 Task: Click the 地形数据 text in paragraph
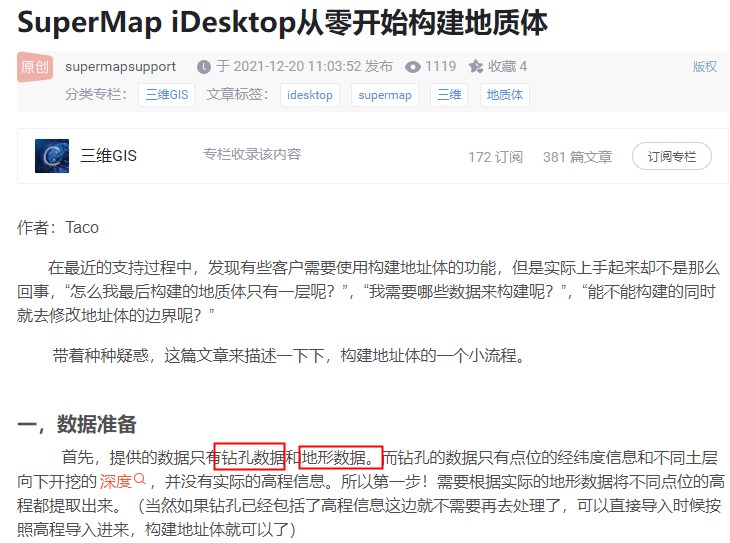[x=333, y=458]
